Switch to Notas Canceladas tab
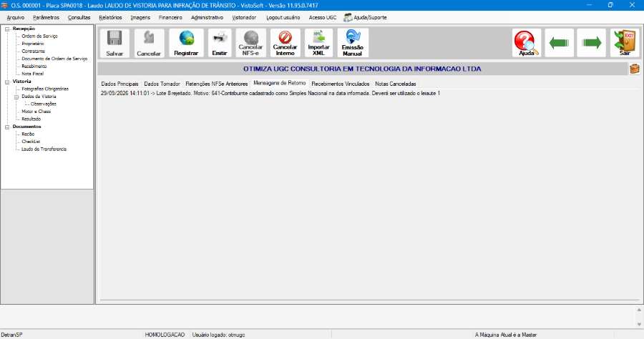Viewport: 644px width, 339px height. click(396, 84)
